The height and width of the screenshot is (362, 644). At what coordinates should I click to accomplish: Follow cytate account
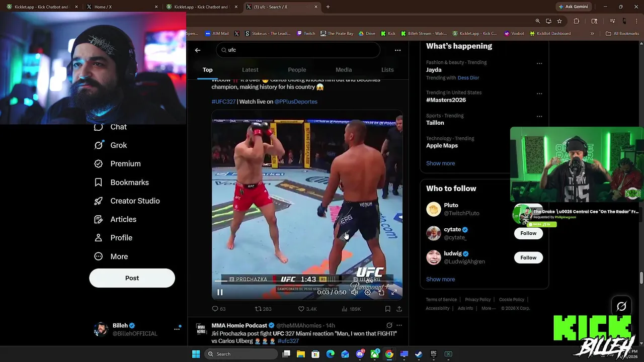click(x=528, y=233)
